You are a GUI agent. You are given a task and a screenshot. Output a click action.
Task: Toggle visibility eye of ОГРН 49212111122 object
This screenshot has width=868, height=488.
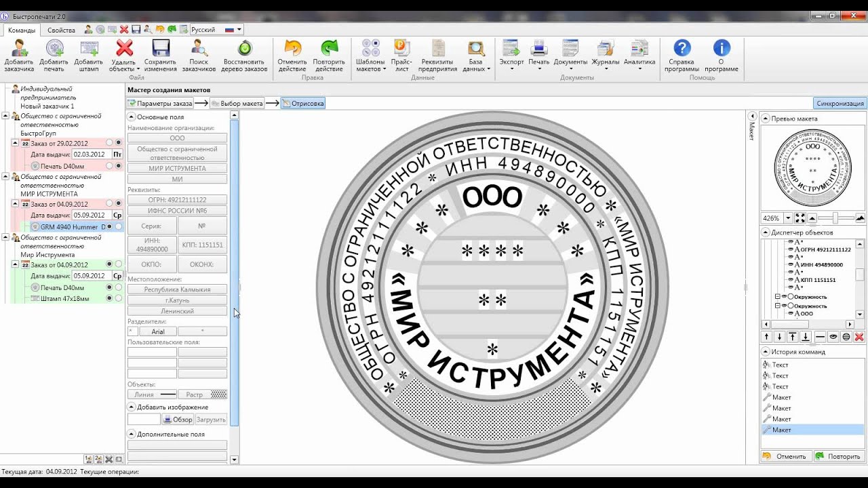[x=790, y=249]
